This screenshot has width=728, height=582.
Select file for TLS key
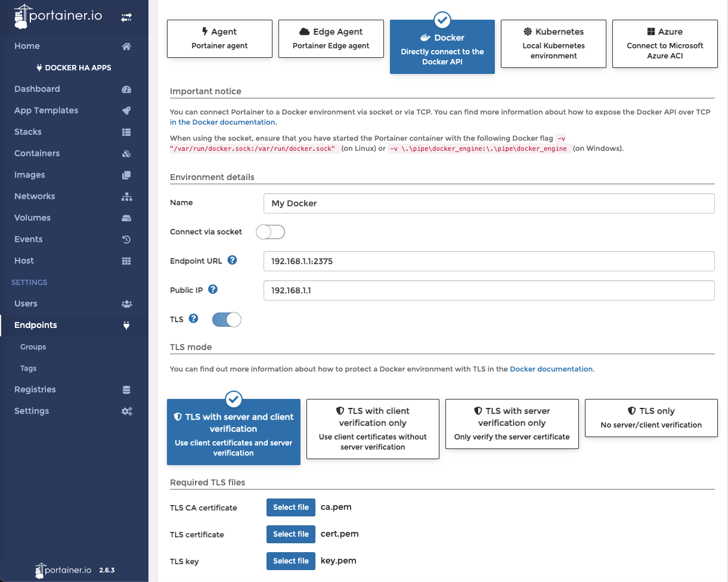(x=291, y=561)
